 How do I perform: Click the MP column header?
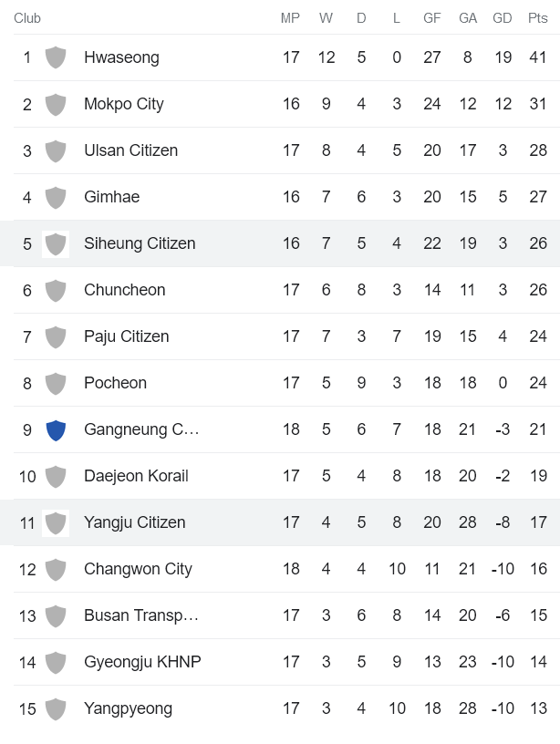(x=292, y=16)
